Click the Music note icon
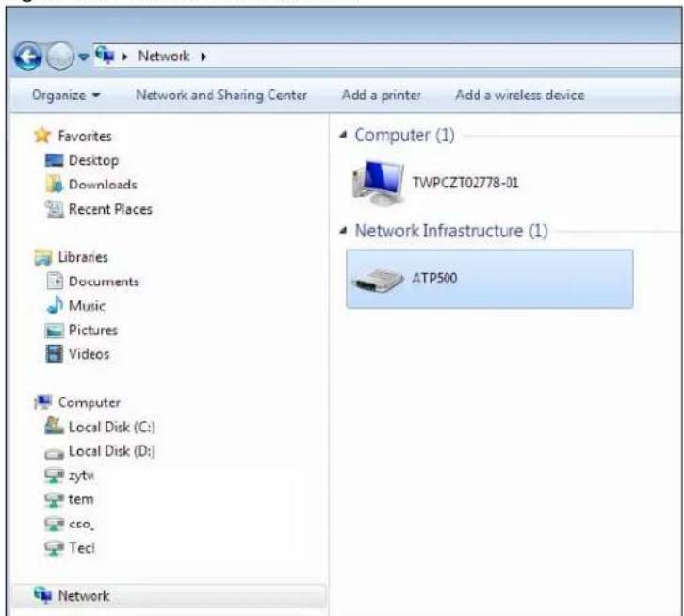This screenshot has height=616, width=684. [x=55, y=305]
